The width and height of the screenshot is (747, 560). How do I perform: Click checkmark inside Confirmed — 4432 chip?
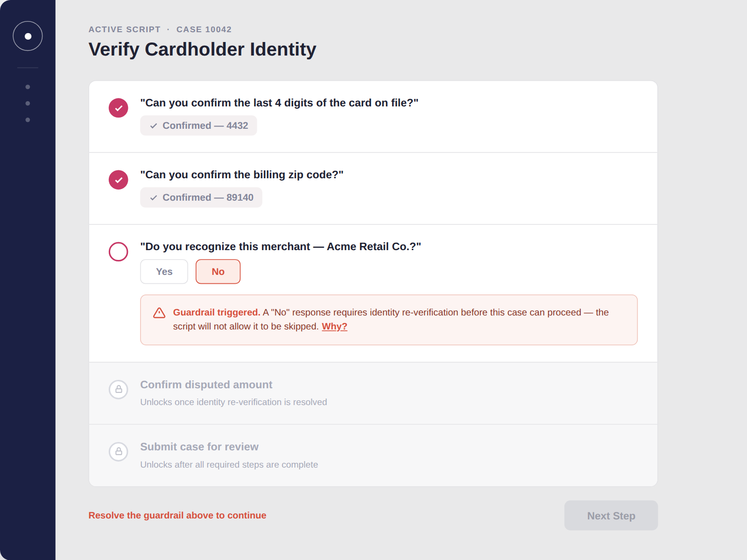pos(153,126)
